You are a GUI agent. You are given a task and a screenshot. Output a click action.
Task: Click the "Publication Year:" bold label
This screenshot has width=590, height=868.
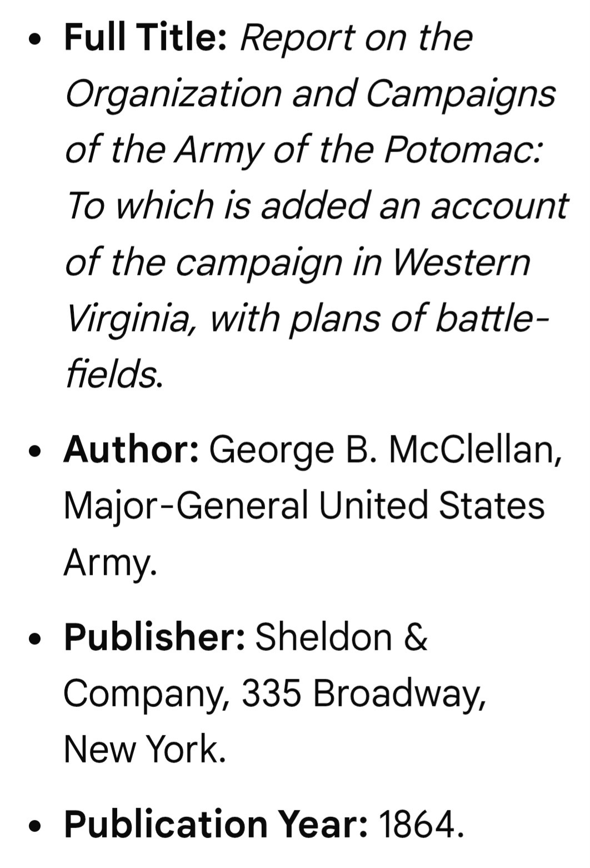coord(216,824)
